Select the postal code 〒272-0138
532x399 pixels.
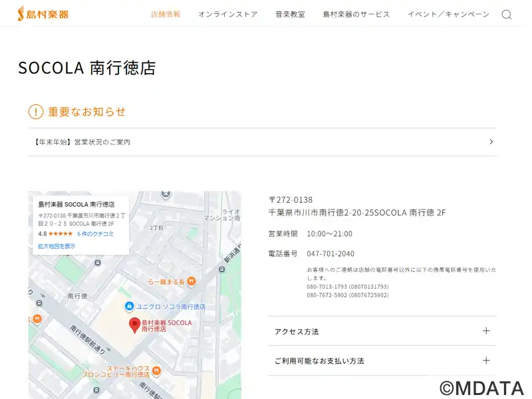pyautogui.click(x=291, y=200)
